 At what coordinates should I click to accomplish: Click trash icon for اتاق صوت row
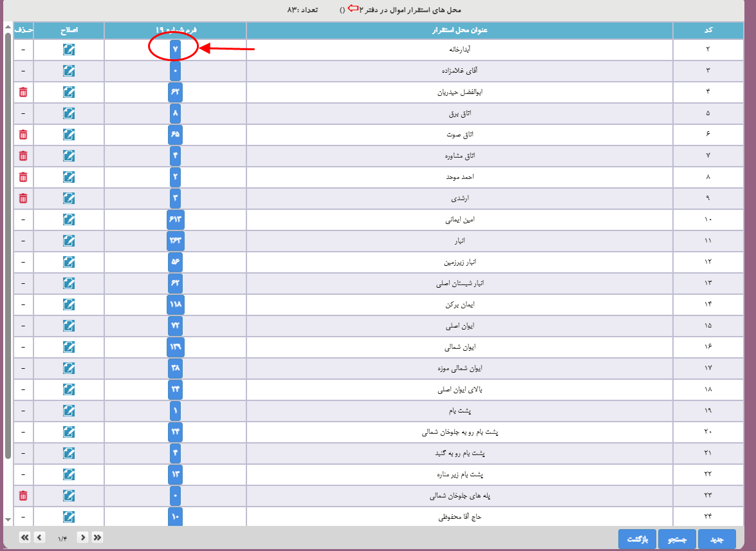click(23, 135)
